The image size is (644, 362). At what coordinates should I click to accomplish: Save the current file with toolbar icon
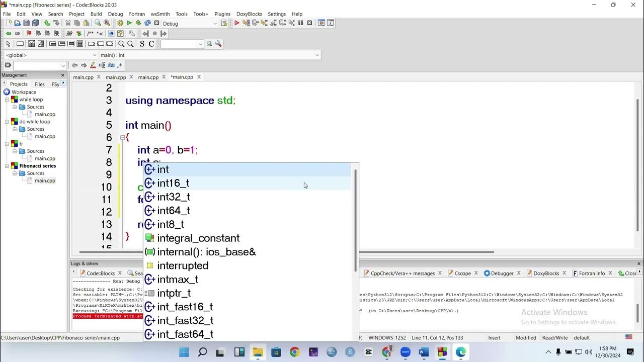pyautogui.click(x=26, y=23)
